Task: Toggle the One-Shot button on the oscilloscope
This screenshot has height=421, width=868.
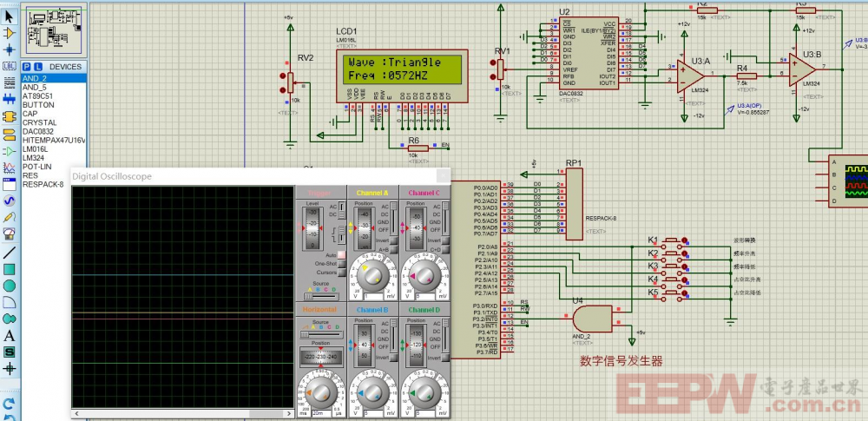Action: (x=341, y=264)
